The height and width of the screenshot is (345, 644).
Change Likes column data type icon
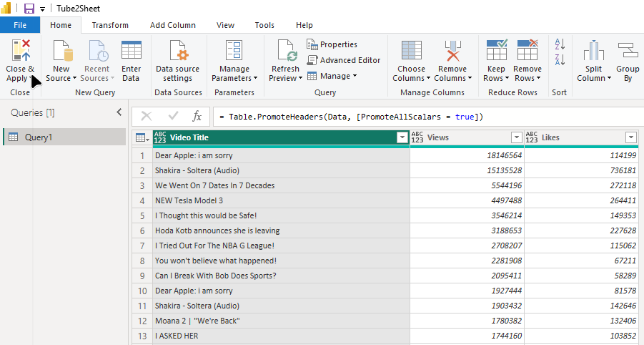[x=532, y=137]
